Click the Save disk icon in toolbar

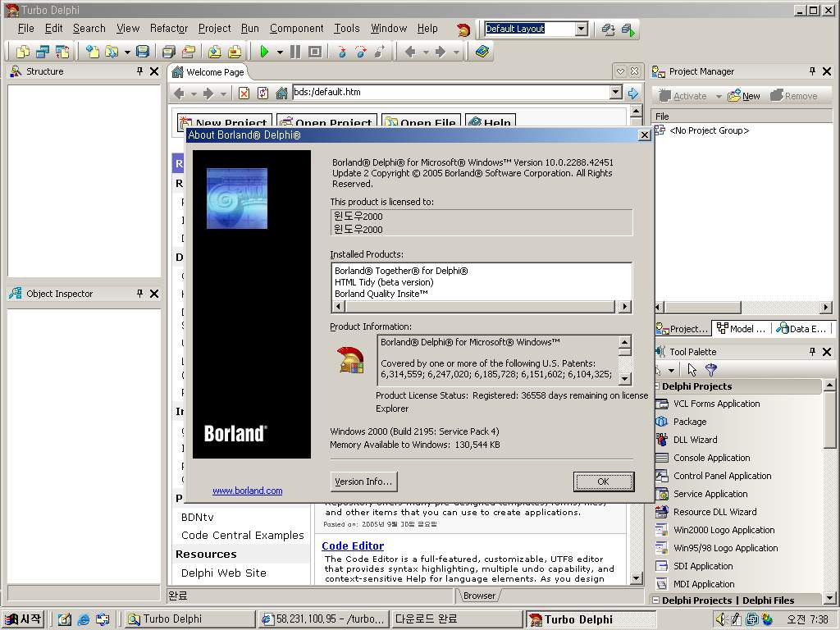143,52
